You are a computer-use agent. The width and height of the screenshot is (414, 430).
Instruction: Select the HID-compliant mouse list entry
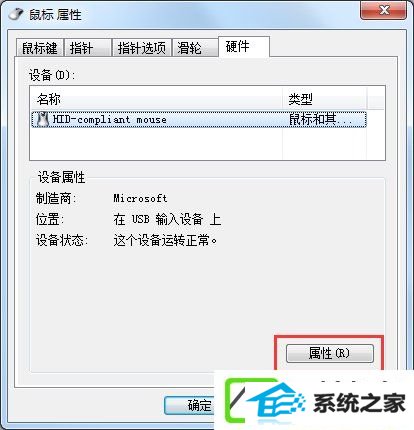[199, 120]
